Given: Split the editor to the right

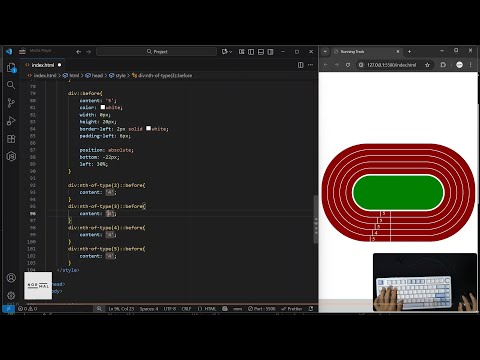Looking at the screenshot, I should pos(300,65).
